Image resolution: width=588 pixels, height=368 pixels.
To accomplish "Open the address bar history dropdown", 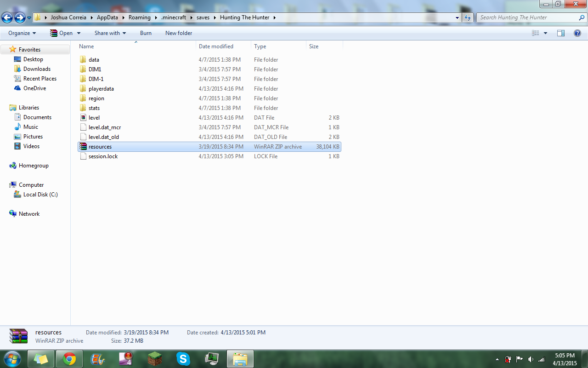I will 457,17.
